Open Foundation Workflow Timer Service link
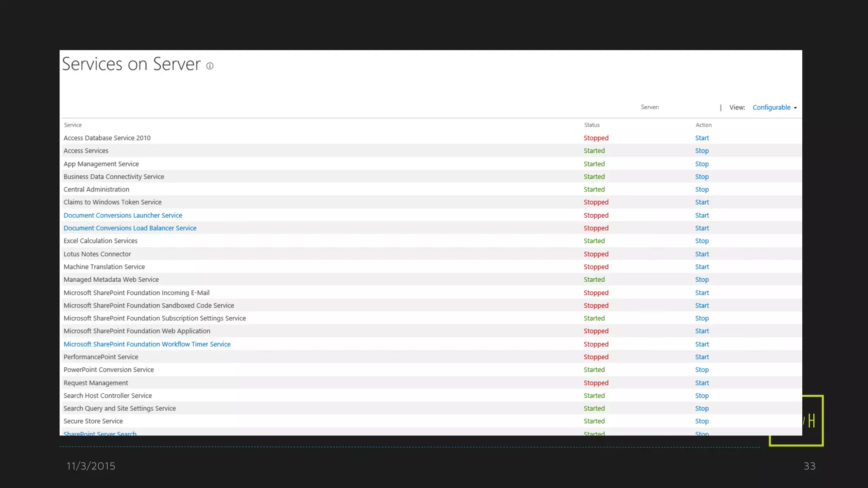868x488 pixels. [x=147, y=344]
